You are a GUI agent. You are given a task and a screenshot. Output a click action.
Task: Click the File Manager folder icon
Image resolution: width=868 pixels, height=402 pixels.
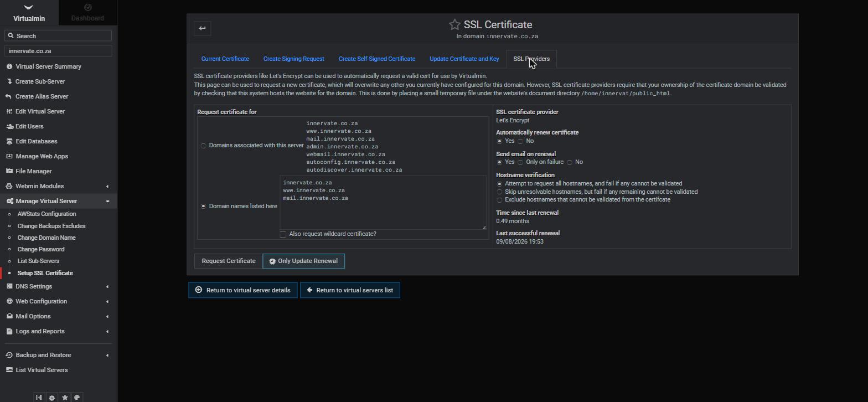click(9, 171)
